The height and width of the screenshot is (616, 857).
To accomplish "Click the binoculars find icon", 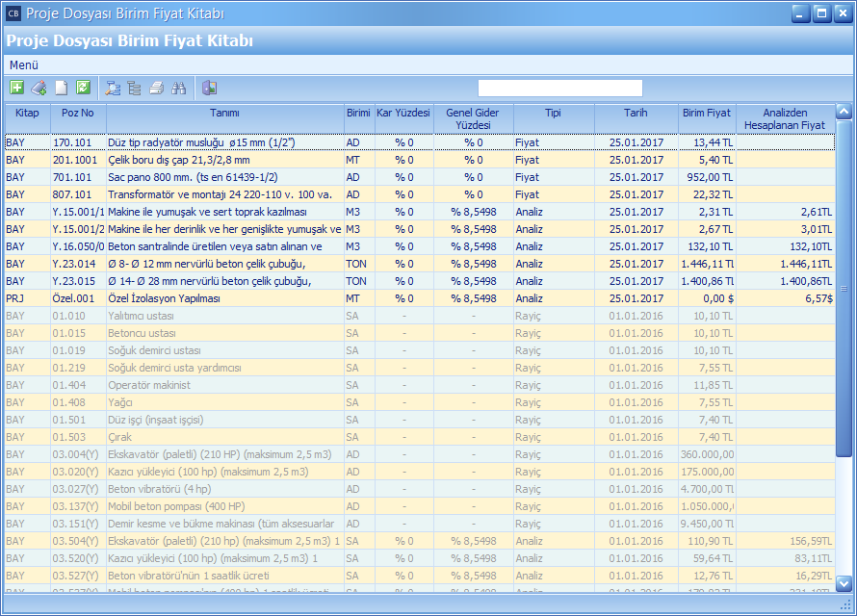I will (178, 88).
